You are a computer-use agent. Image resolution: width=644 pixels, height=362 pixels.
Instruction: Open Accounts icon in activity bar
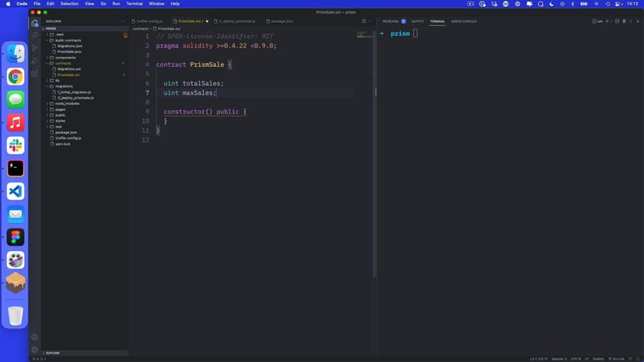[35, 337]
